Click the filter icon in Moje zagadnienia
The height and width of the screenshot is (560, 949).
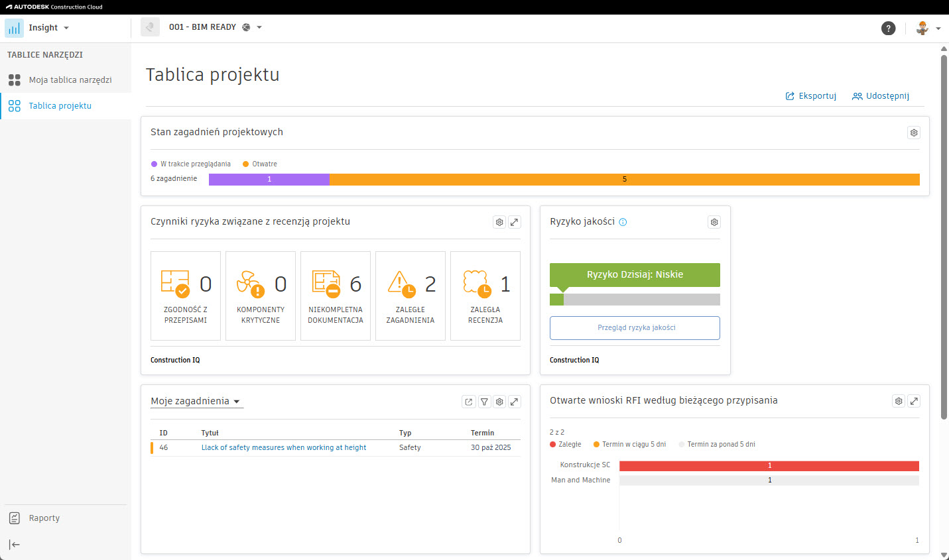tap(484, 402)
